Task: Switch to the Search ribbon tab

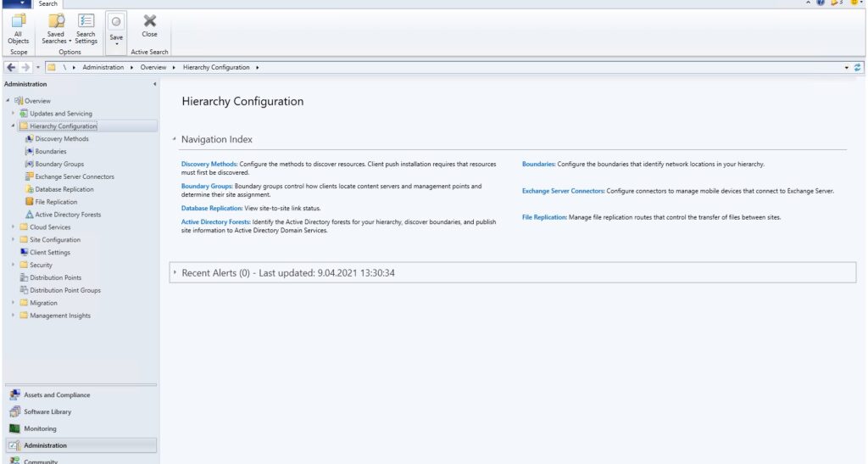Action: coord(48,4)
